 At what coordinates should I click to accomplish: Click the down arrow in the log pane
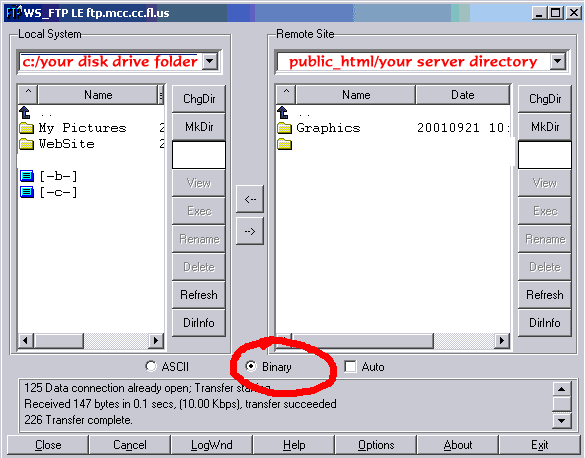click(562, 421)
